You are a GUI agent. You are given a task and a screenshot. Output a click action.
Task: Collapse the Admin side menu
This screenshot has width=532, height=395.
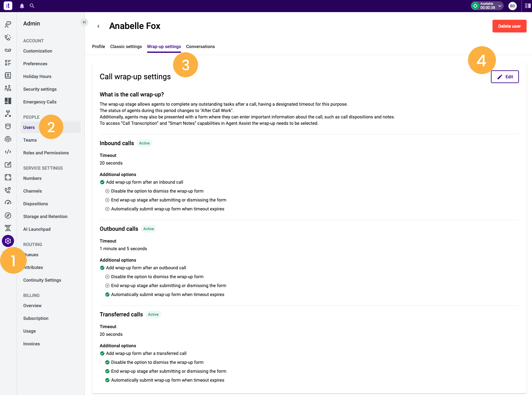[x=84, y=22]
